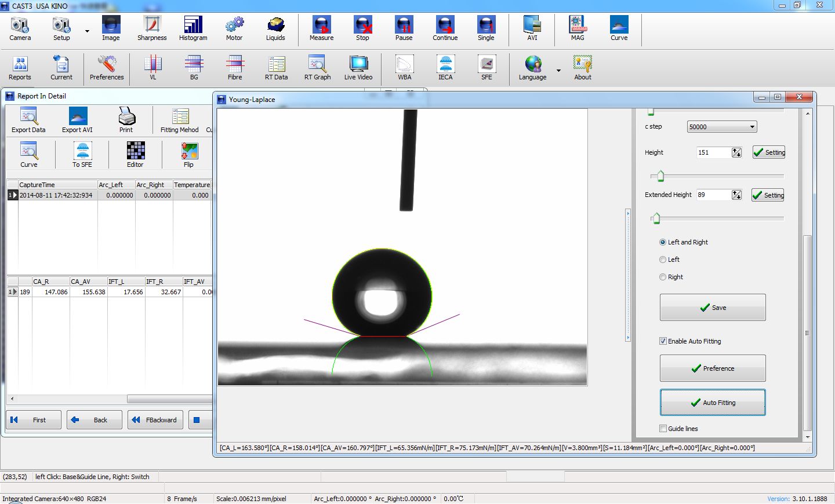
Task: Open the Motor control panel
Action: 234,28
